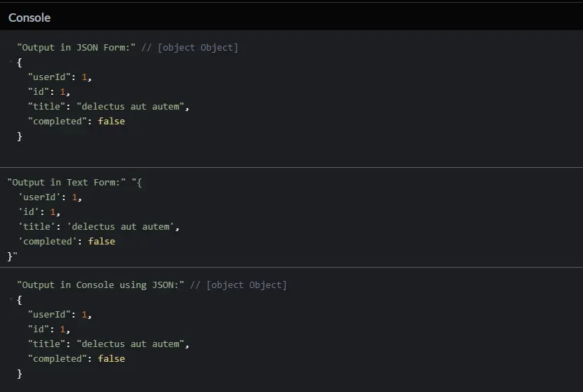Screen dimensions: 583x392
Task: Click the closing brace of the JSON Form object
Action: [x=20, y=136]
